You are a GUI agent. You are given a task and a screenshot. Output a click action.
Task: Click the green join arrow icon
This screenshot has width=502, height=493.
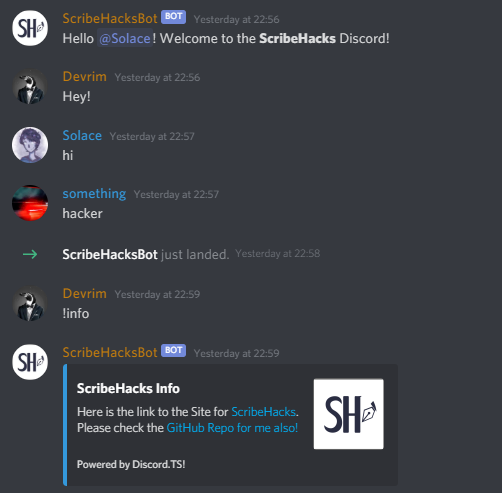point(30,255)
